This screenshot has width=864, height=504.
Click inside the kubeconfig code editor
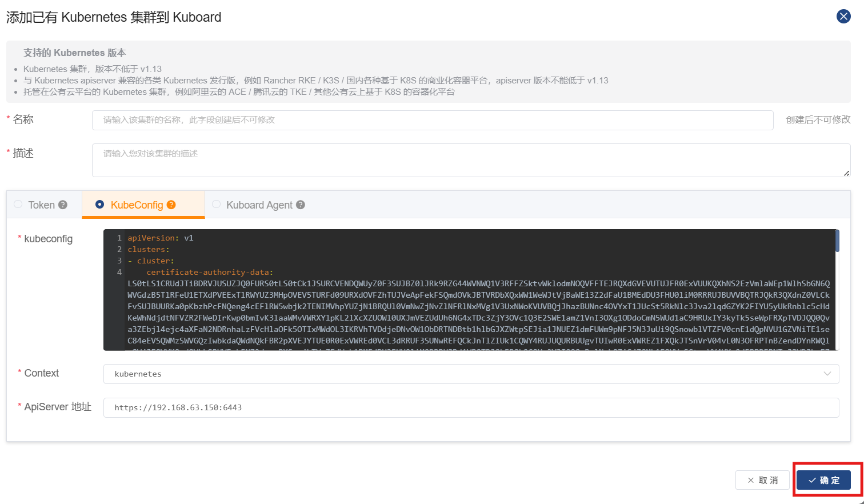(471, 290)
